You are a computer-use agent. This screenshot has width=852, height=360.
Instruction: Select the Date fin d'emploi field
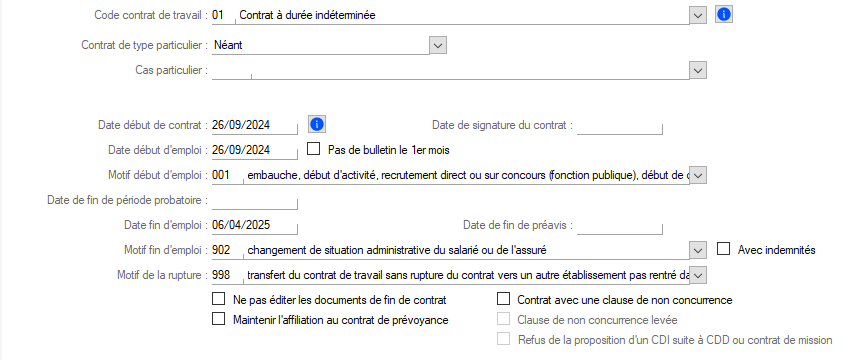255,225
